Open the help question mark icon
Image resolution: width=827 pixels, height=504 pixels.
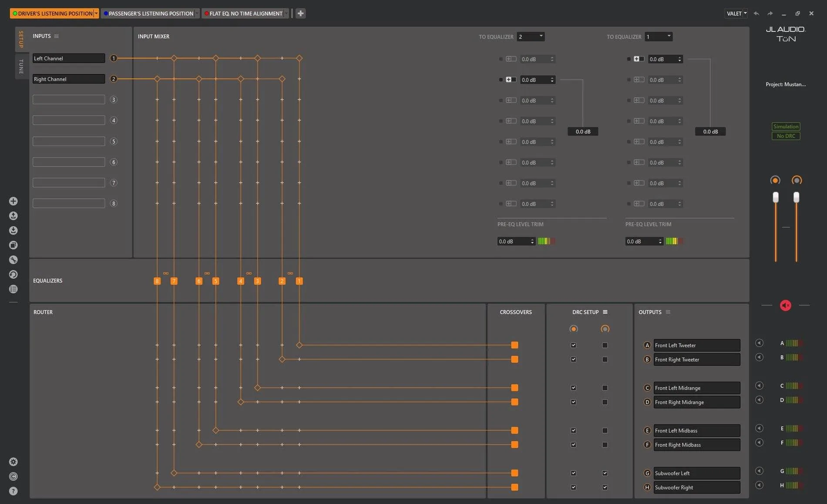tap(13, 491)
